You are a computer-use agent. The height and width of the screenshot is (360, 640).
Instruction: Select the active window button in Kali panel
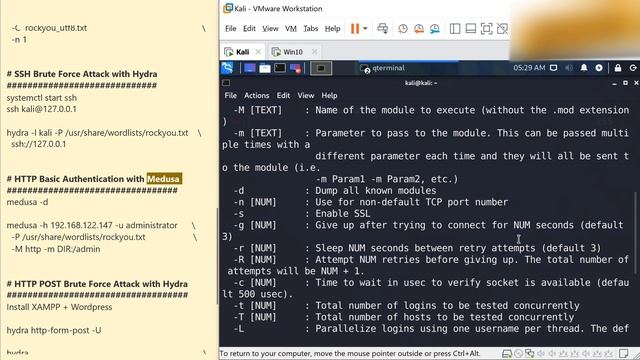321,68
